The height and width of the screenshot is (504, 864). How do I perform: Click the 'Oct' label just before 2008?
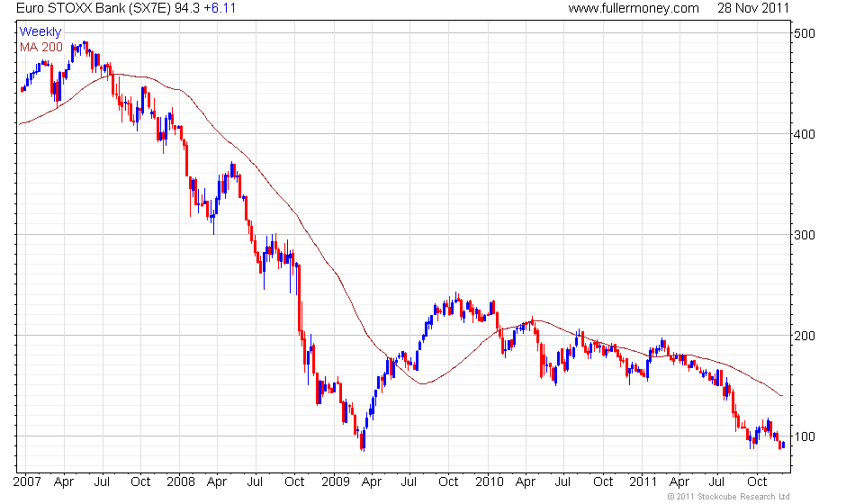coord(140,482)
